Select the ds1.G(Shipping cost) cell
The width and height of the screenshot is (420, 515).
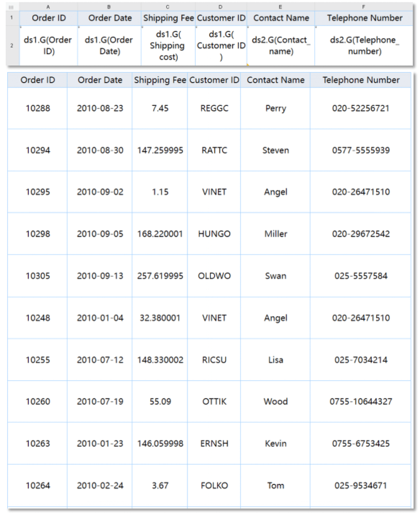click(168, 45)
